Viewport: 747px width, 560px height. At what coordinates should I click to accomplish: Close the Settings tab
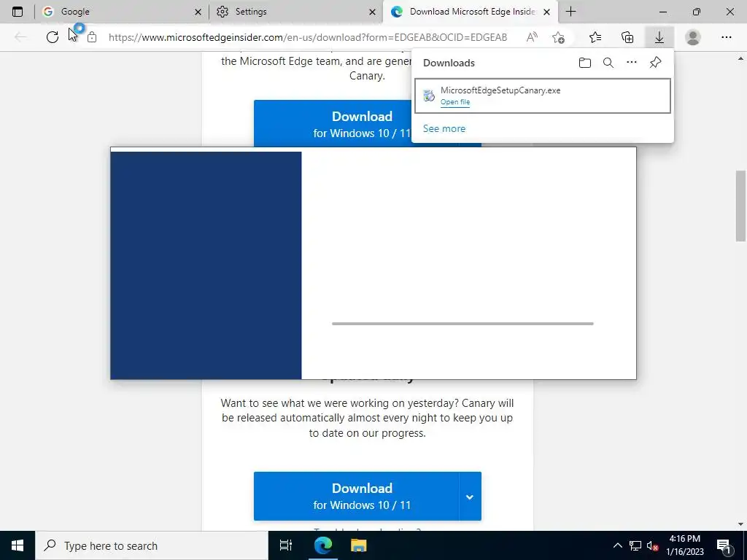click(373, 12)
